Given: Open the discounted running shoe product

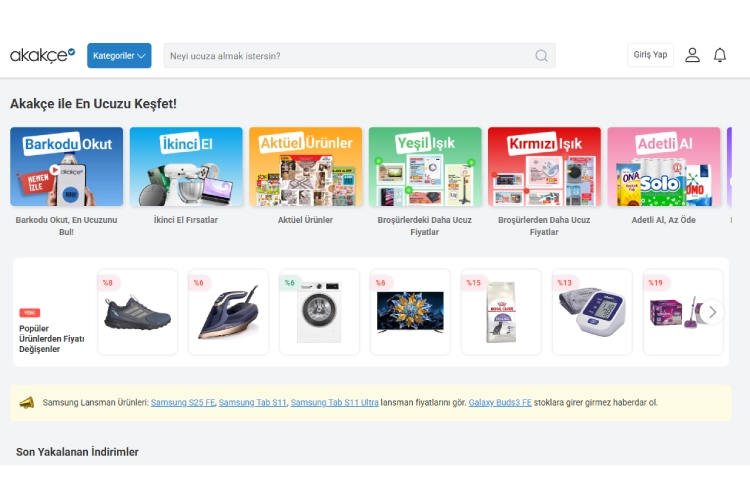Looking at the screenshot, I should click(137, 312).
